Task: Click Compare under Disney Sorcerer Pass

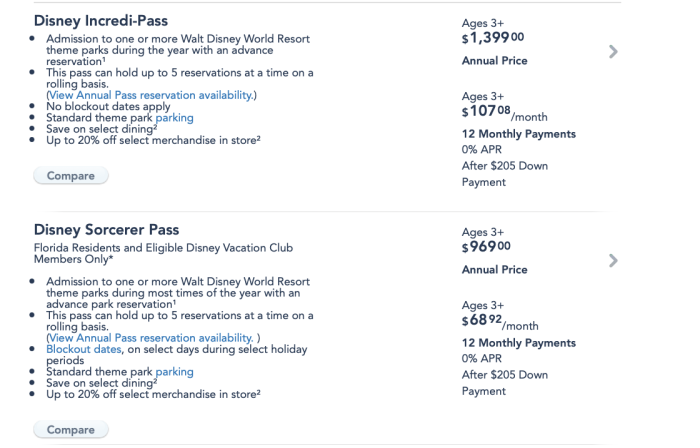Action: click(70, 430)
